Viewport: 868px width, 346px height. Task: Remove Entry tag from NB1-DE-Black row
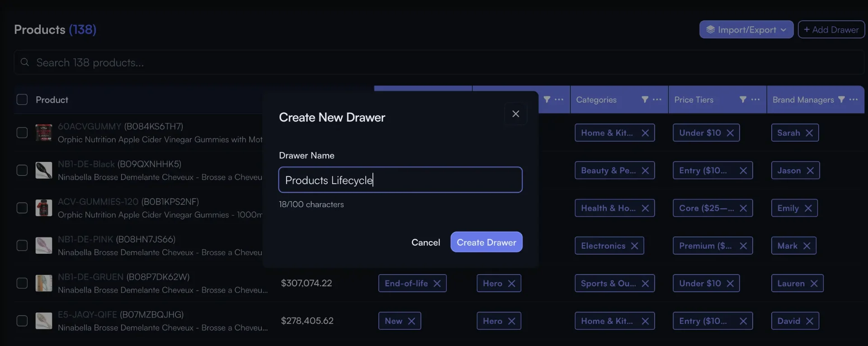tap(743, 171)
